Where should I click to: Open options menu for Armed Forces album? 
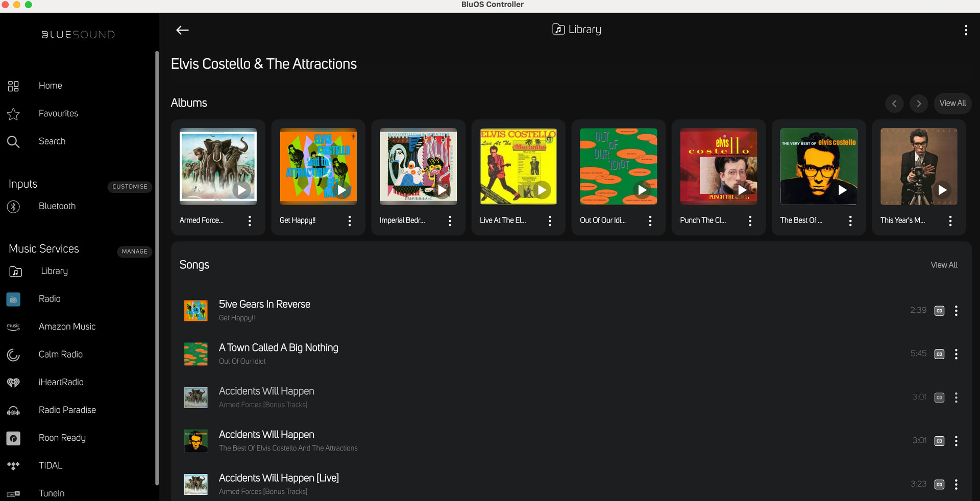pyautogui.click(x=250, y=221)
